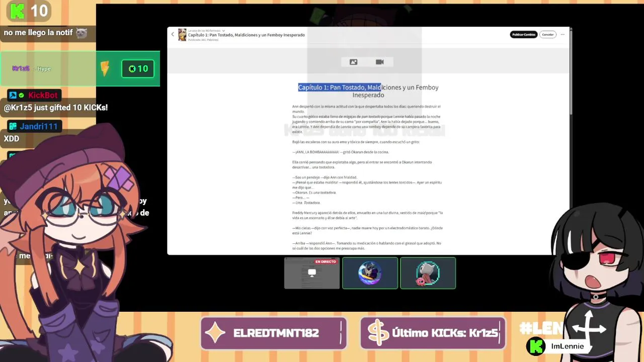Viewport: 644px width, 362px height.
Task: Click the Kick logo beside ImLennie
Action: click(536, 346)
